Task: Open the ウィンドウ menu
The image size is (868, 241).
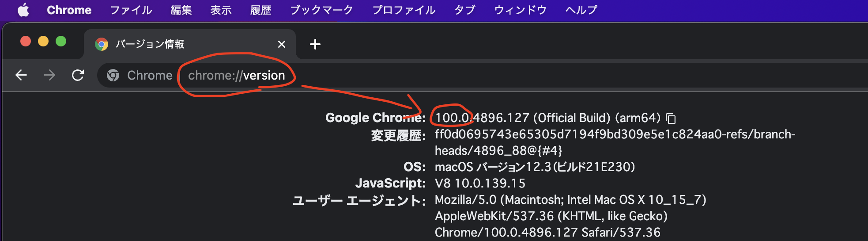Action: click(x=521, y=10)
